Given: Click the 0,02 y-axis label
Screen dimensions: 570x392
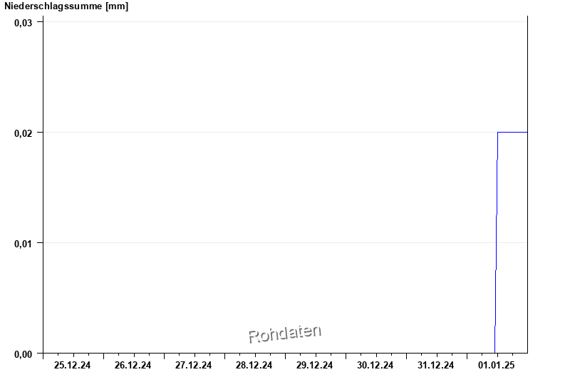Looking at the screenshot, I should click(x=24, y=133).
